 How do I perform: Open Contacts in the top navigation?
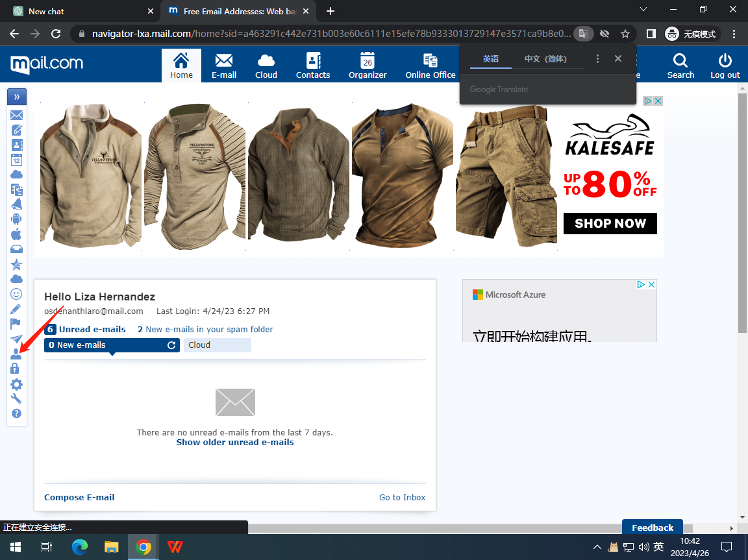[313, 66]
